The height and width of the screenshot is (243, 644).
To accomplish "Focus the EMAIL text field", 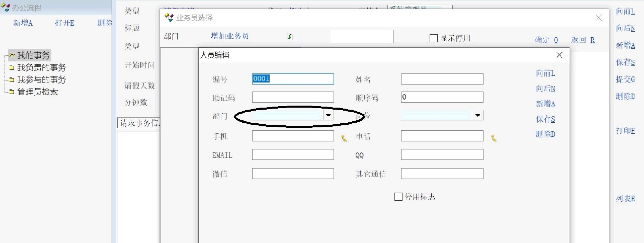I will tap(293, 154).
